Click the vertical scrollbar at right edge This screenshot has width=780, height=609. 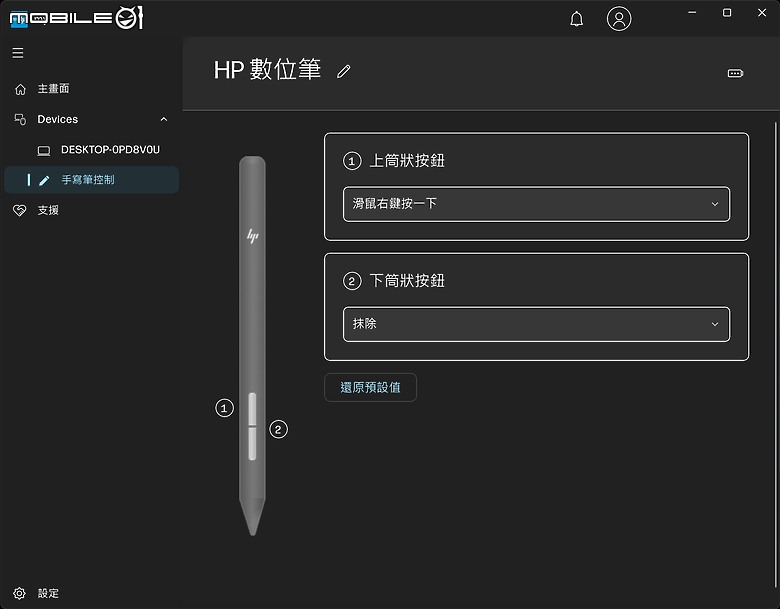pyautogui.click(x=776, y=353)
